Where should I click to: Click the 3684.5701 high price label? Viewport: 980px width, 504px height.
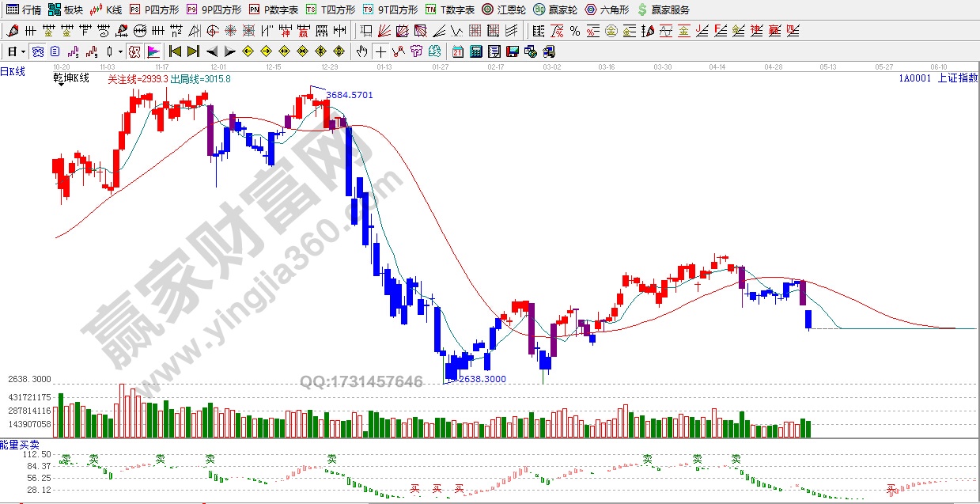349,95
